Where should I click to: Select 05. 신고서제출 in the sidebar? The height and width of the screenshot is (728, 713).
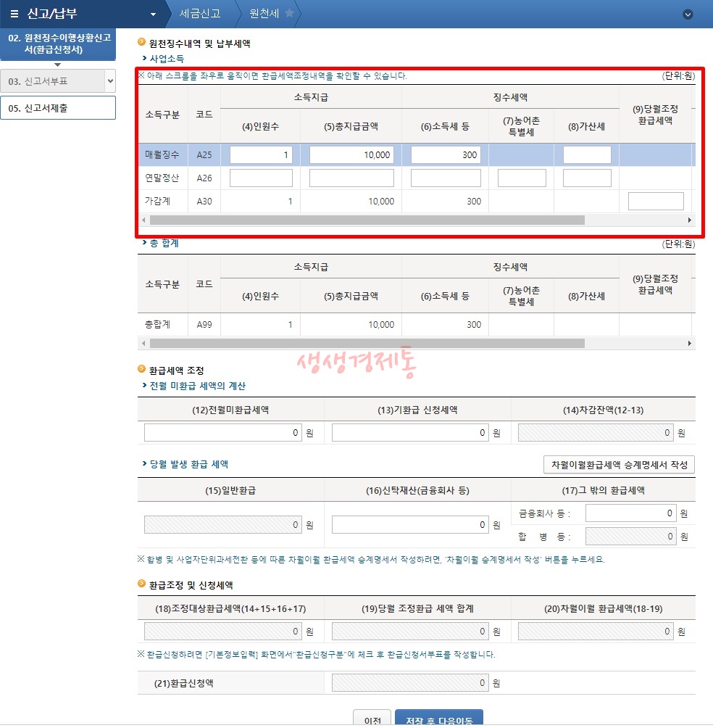(x=58, y=107)
